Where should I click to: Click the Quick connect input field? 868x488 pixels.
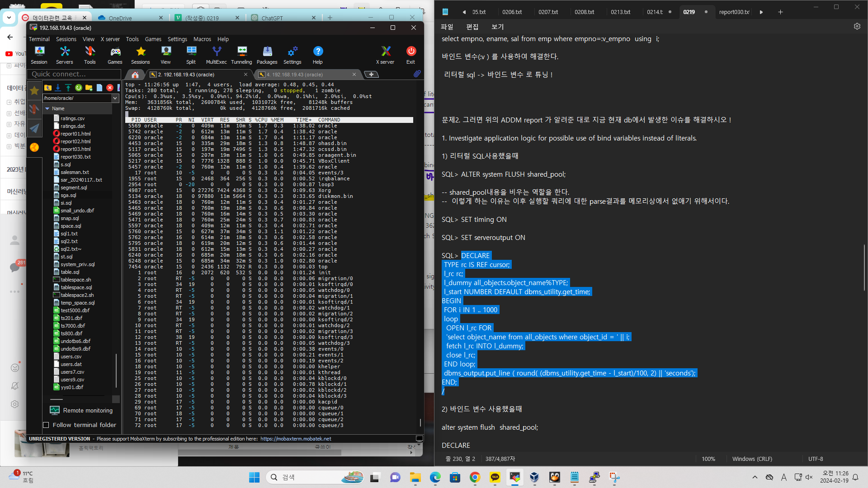click(x=74, y=74)
